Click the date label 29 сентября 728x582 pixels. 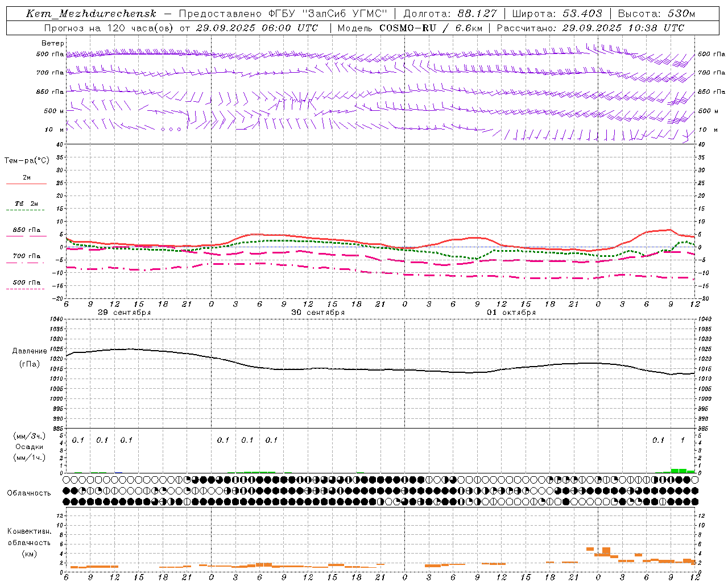click(x=124, y=313)
